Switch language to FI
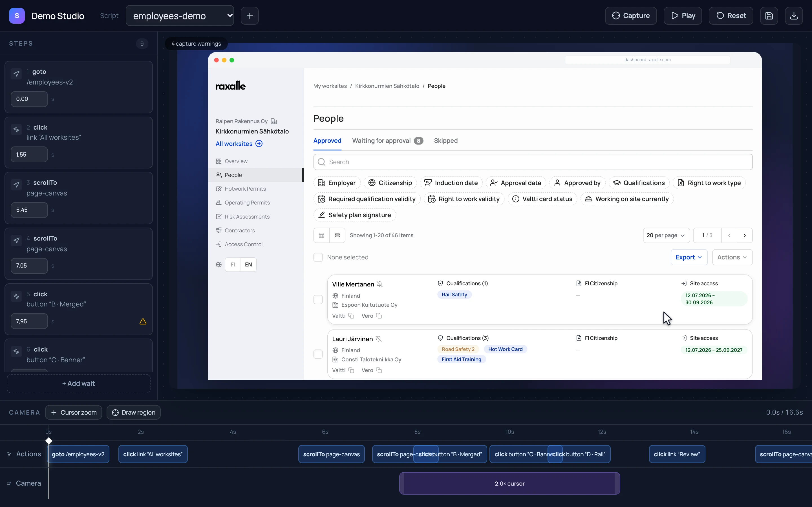Screen dimensions: 812x507 coord(233,264)
